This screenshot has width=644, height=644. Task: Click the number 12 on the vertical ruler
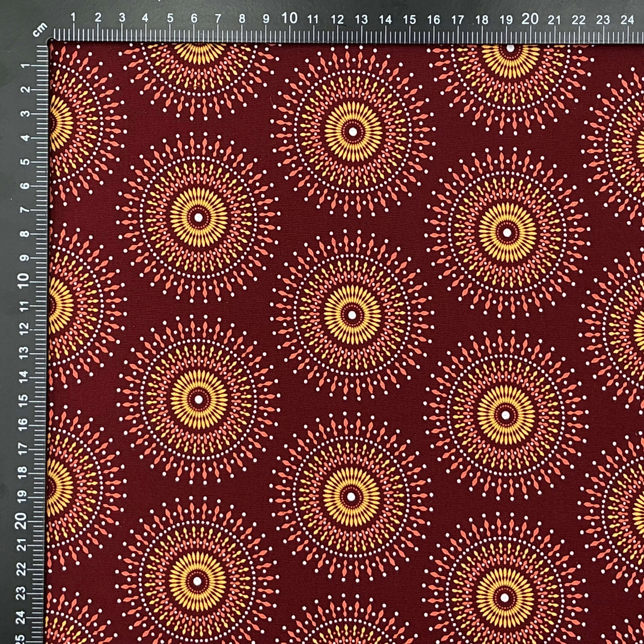click(x=24, y=329)
